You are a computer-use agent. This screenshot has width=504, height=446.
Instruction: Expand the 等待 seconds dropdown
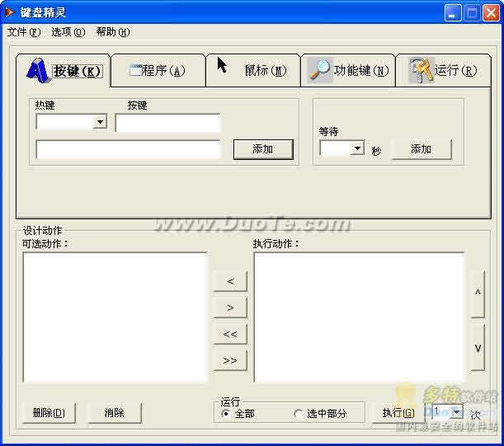[x=357, y=148]
